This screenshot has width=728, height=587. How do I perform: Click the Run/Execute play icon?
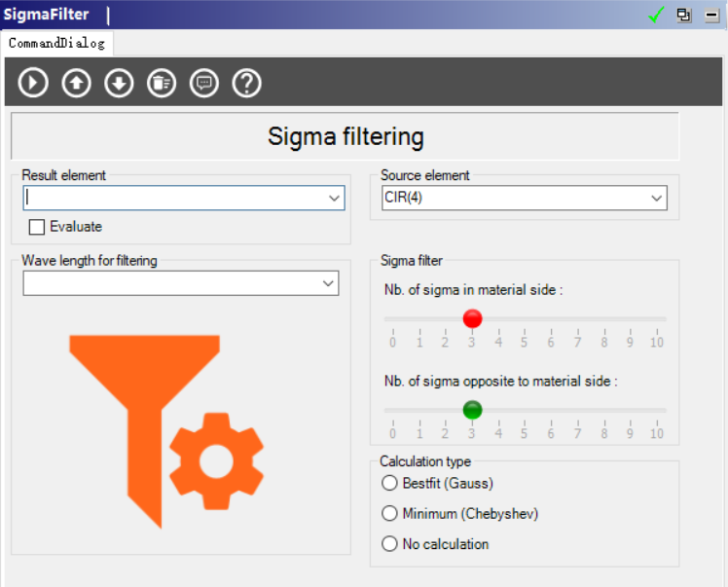pos(33,83)
